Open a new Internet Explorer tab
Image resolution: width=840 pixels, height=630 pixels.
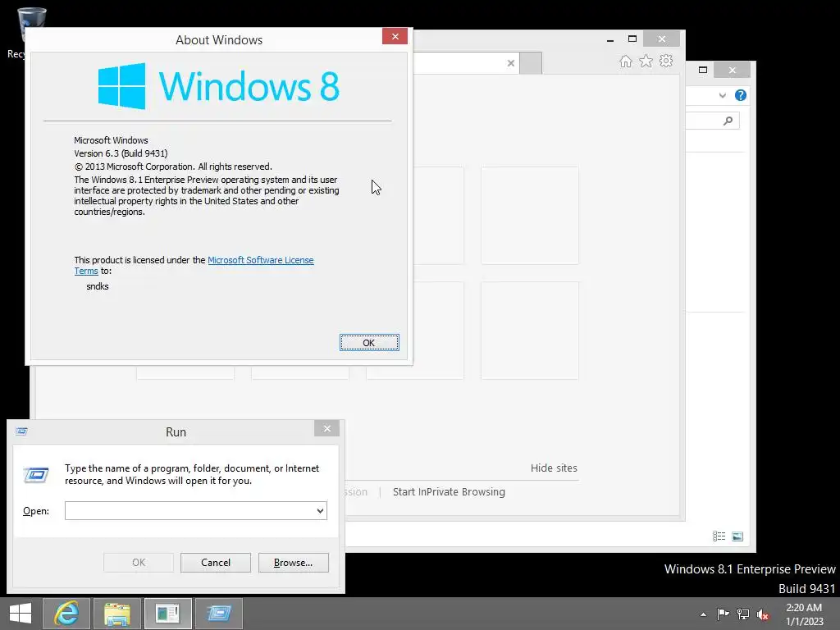pos(531,63)
